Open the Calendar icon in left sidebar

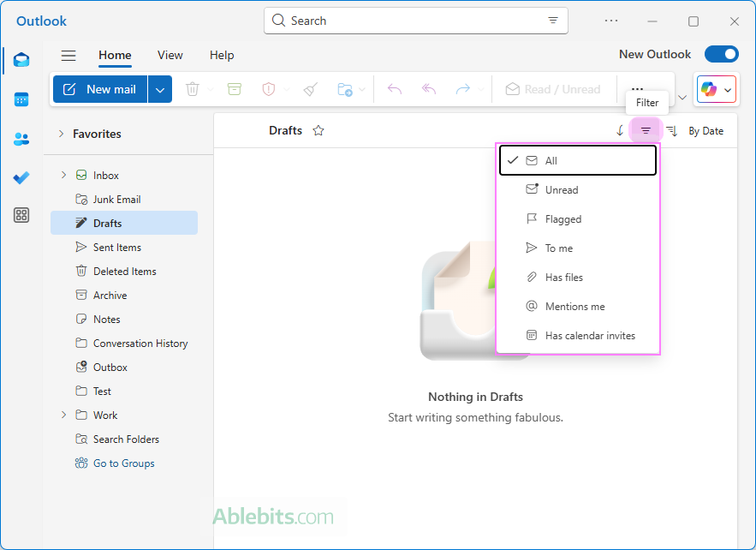point(21,99)
